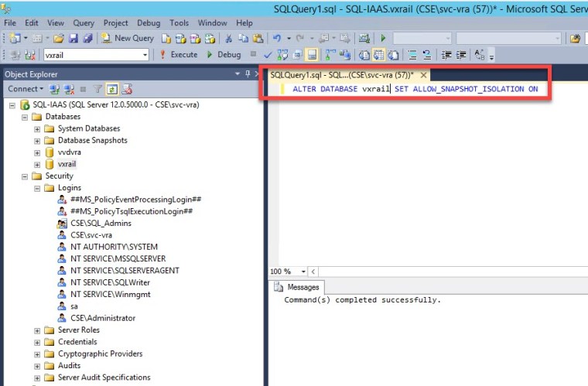Open the Query menu
The height and width of the screenshot is (386, 588).
point(84,23)
